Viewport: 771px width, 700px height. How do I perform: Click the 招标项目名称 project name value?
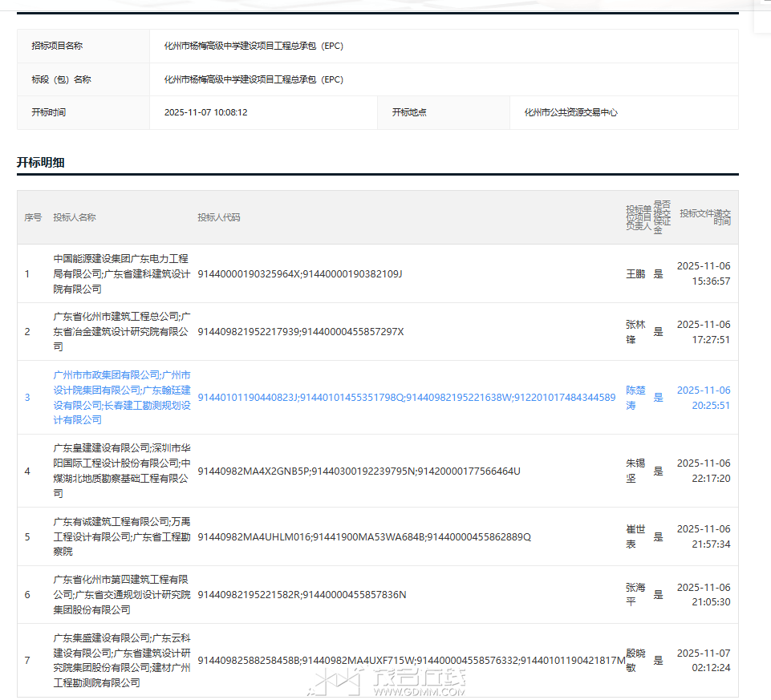click(254, 46)
